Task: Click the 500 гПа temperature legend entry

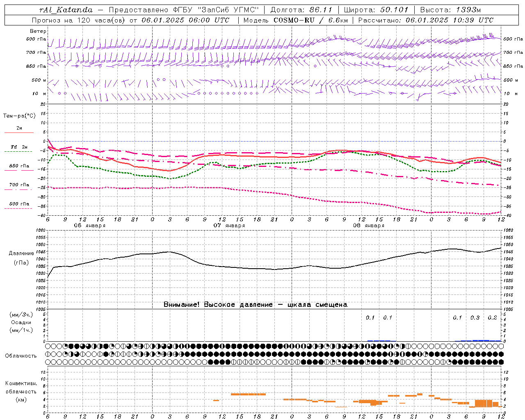Action: click(x=19, y=204)
